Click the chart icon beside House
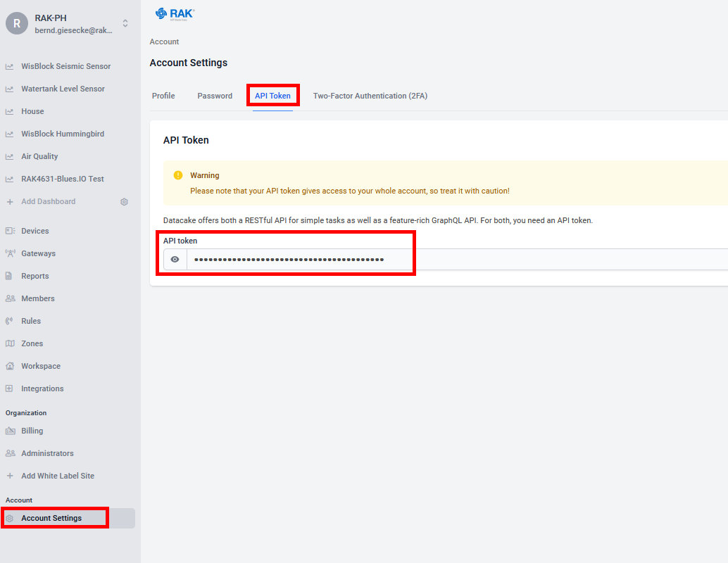Viewport: 728px width, 563px height. pyautogui.click(x=9, y=111)
